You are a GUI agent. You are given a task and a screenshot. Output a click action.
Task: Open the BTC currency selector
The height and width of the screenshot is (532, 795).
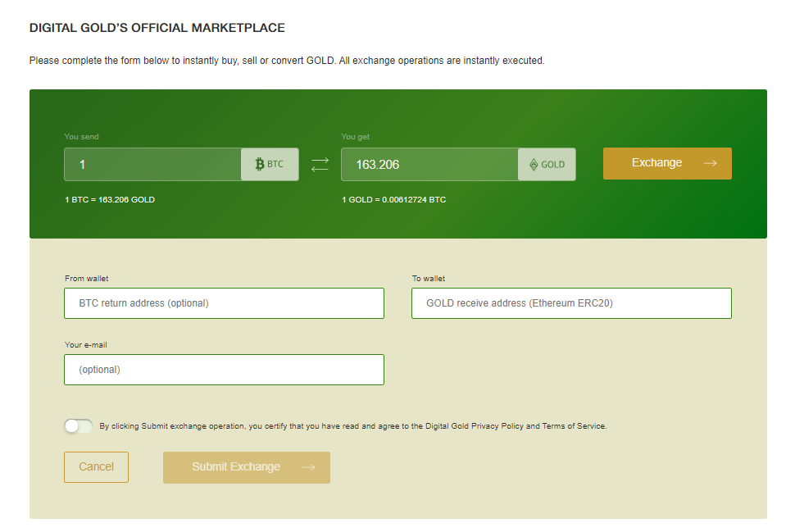[270, 164]
